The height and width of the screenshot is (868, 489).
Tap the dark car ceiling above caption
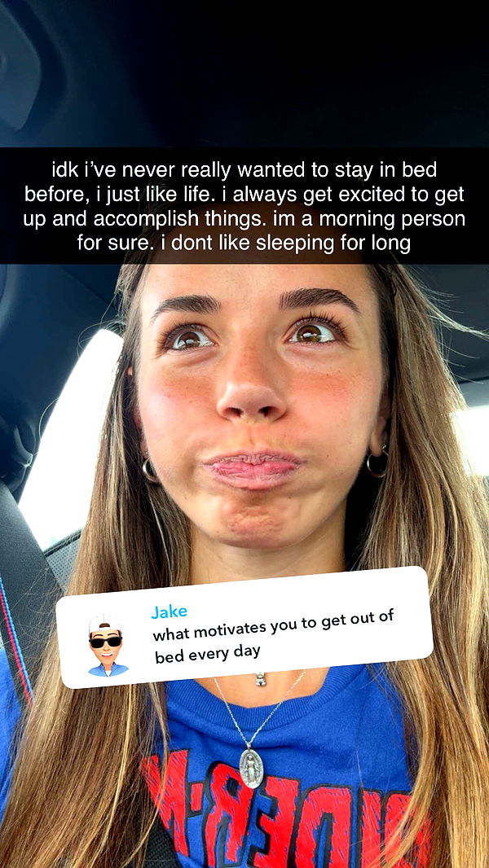point(244,72)
